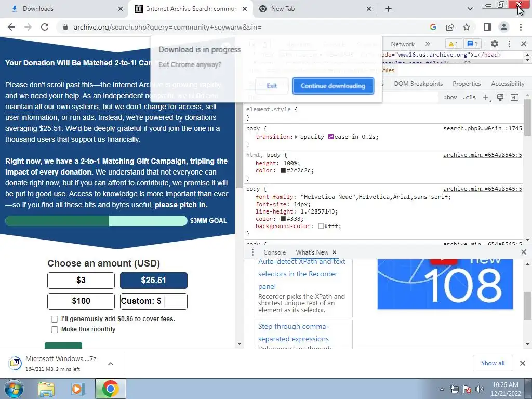Viewport: 532px width, 399px height.
Task: Launch media player from taskbar
Action: pyautogui.click(x=78, y=389)
